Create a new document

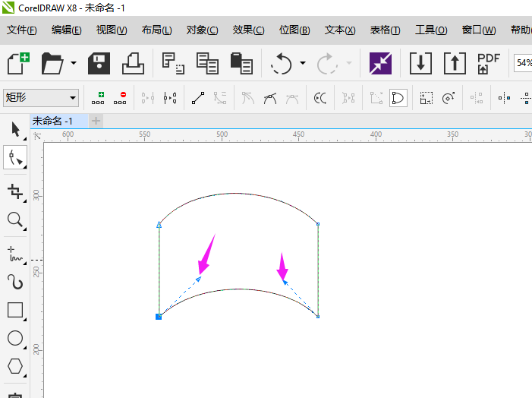18,63
